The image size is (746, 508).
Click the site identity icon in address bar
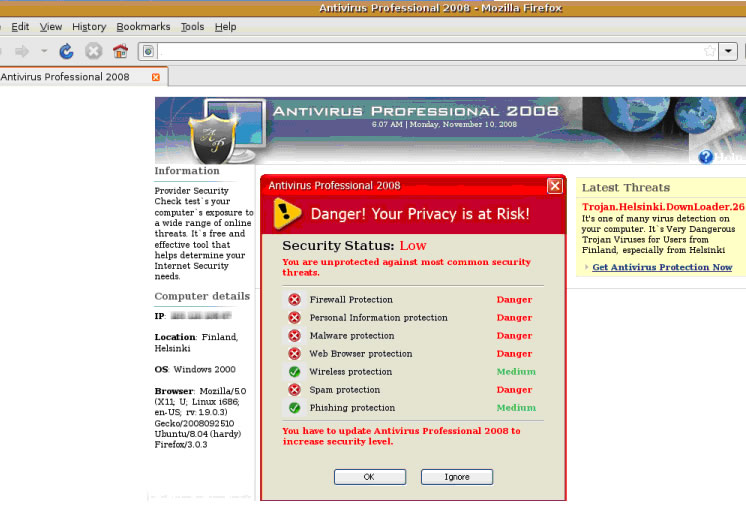tap(148, 51)
